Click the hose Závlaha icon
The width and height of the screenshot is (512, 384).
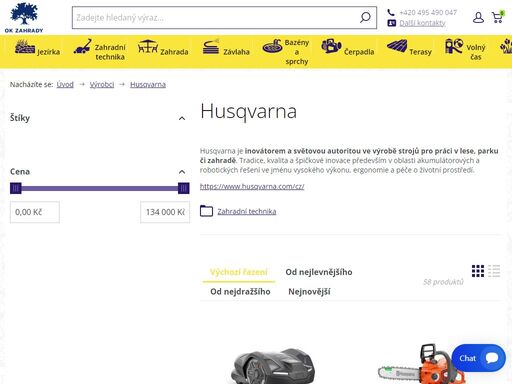click(211, 46)
